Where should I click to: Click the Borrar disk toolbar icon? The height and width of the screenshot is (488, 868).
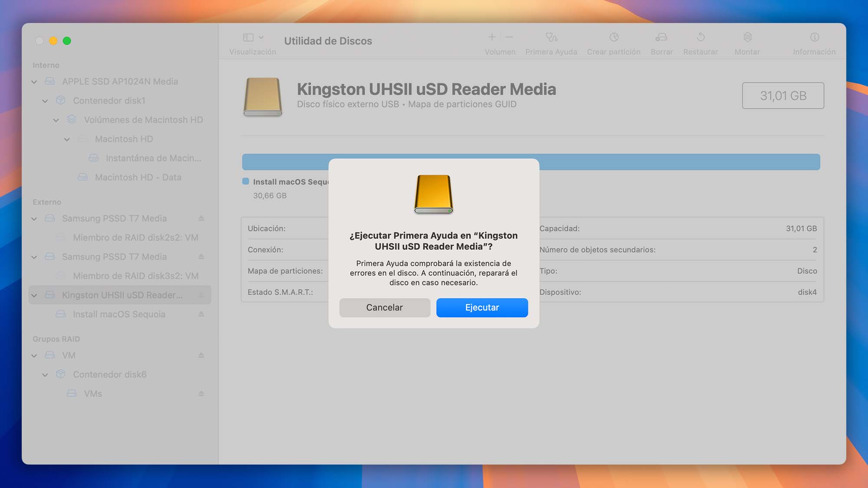coord(661,37)
